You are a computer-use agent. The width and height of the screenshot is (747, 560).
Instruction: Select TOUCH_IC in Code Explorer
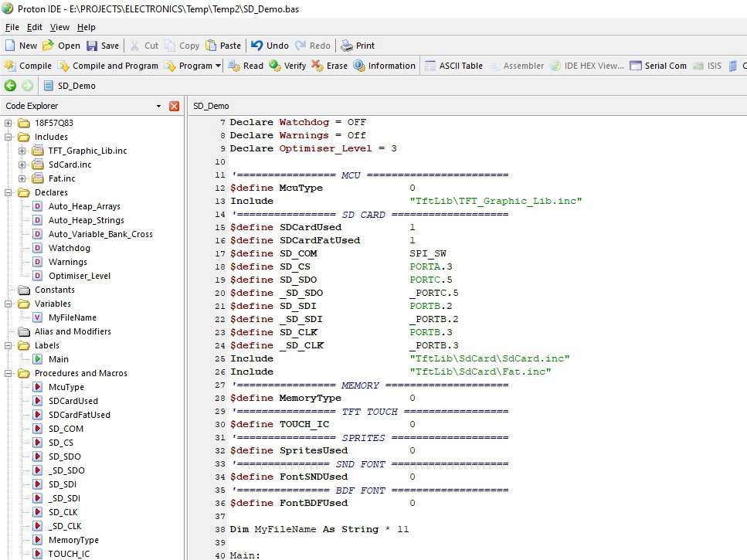pos(69,554)
